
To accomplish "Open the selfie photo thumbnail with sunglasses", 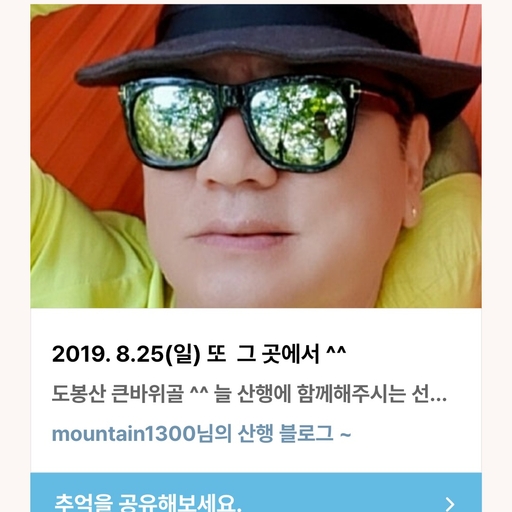I will point(256,156).
